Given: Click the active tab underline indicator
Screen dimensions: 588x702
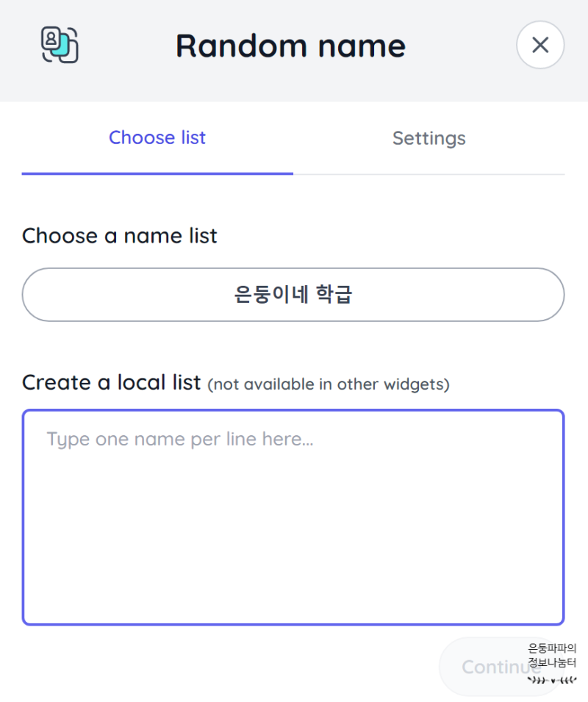Looking at the screenshot, I should click(157, 173).
